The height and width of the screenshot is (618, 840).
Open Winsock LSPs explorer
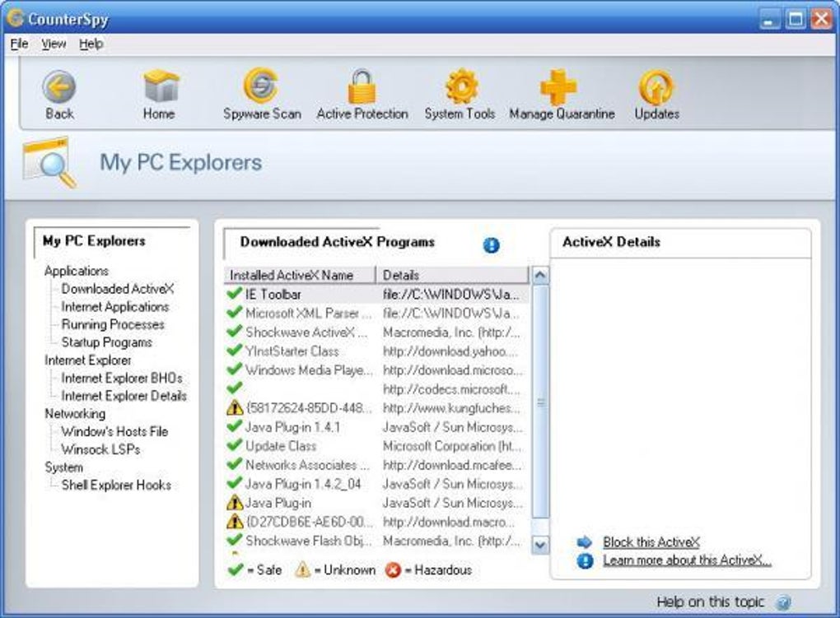point(100,449)
